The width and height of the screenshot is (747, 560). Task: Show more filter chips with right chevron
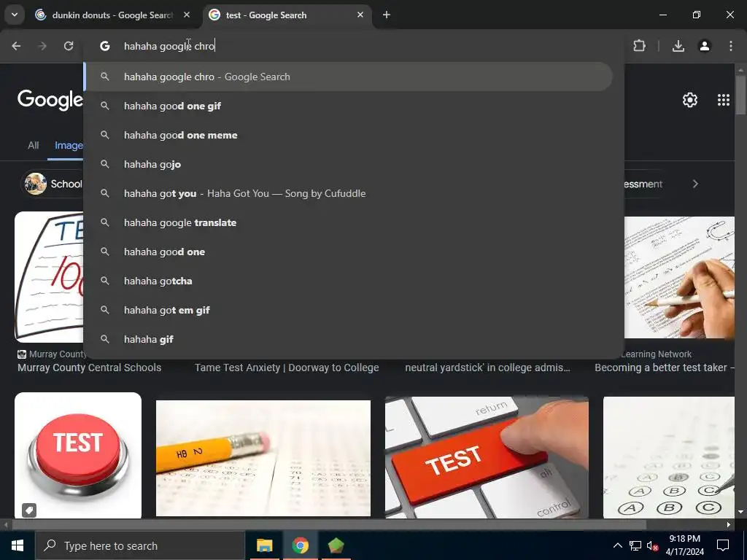click(695, 184)
